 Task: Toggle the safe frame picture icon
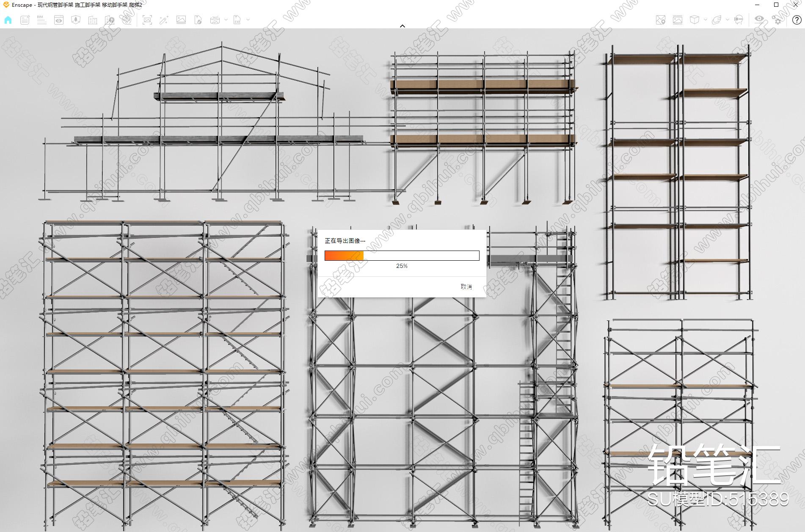(x=678, y=20)
